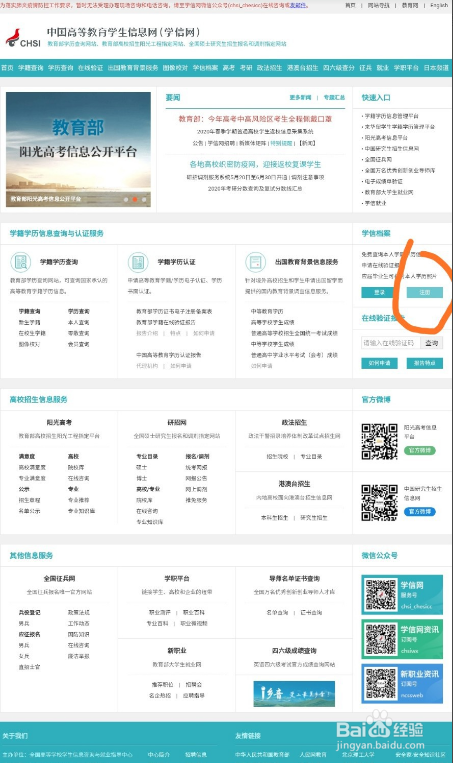Open the 征兵 navigation item
This screenshot has height=763, width=453.
click(365, 68)
